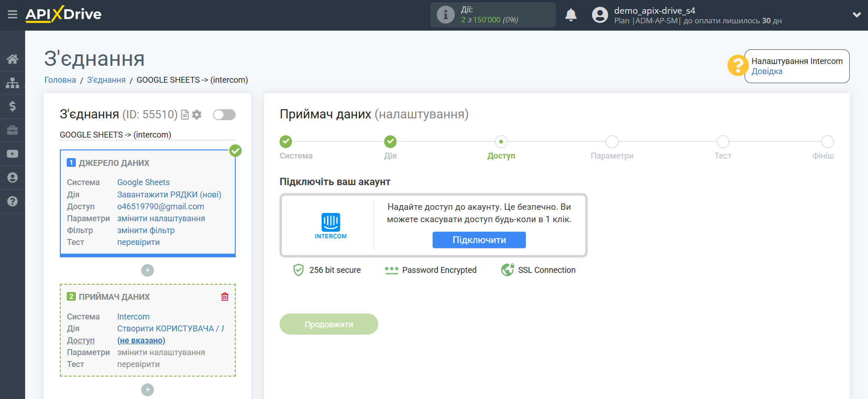This screenshot has height=399, width=868.
Task: Open the hamburger menu
Action: pyautogui.click(x=12, y=15)
